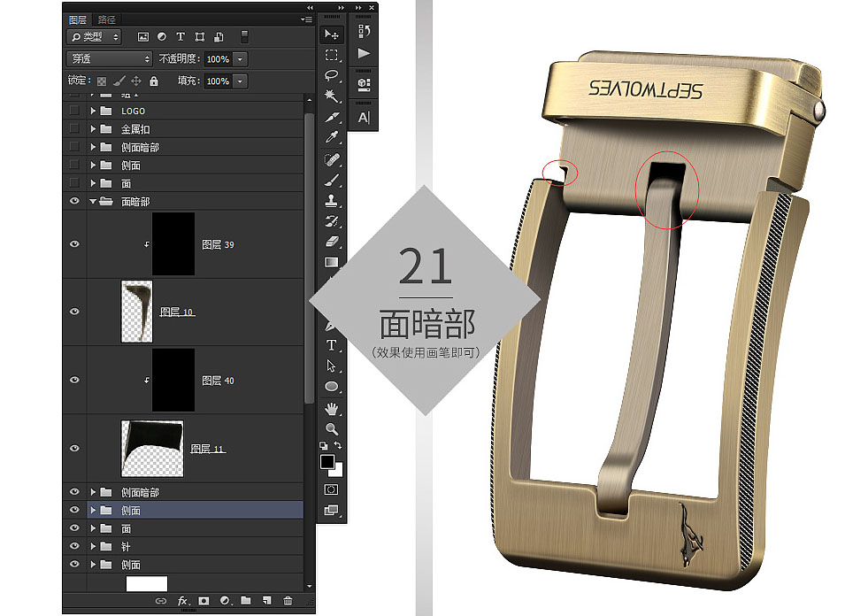Expand the 金属扣 group
This screenshot has height=616, width=845.
coord(93,129)
